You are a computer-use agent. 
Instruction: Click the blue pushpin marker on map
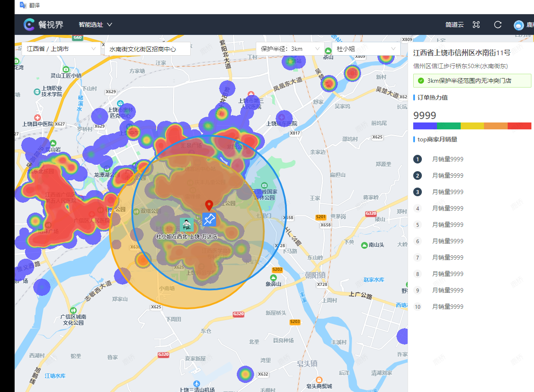point(209,220)
